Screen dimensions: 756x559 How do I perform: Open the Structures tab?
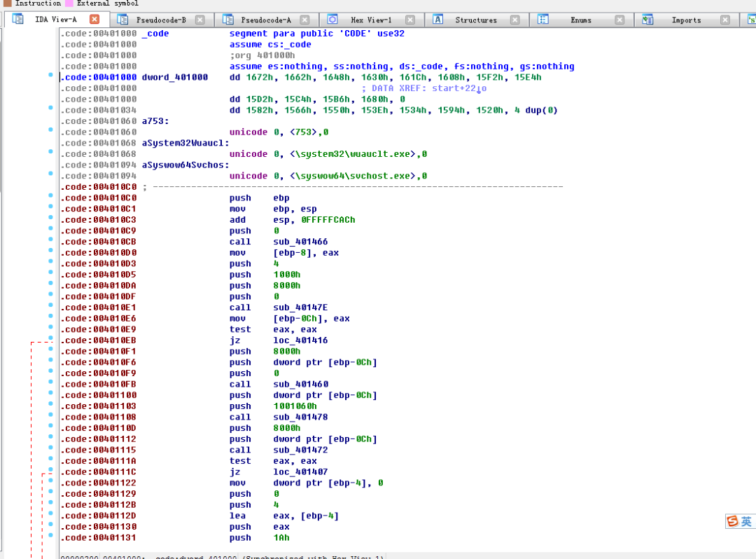pos(476,20)
